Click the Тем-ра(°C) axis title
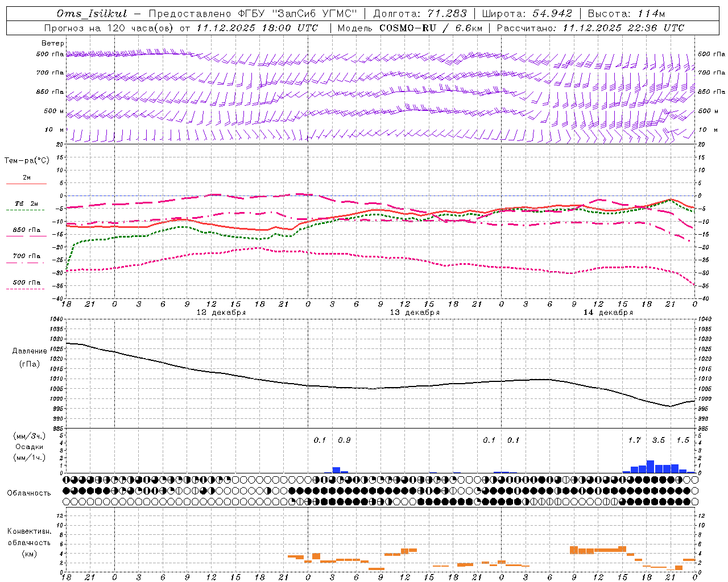This screenshot has width=728, height=582. [27, 161]
